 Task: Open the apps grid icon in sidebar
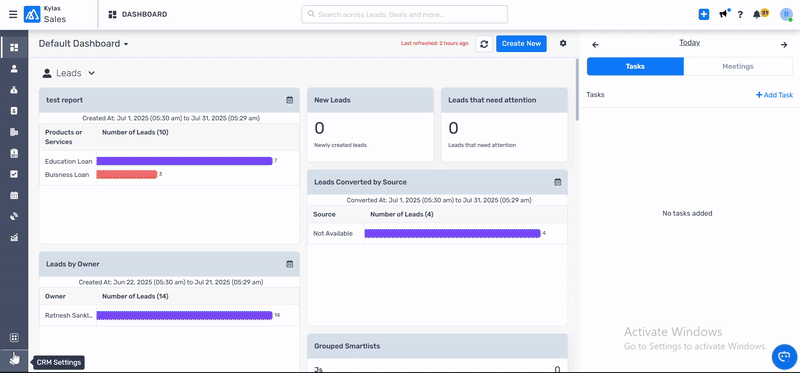pyautogui.click(x=14, y=337)
